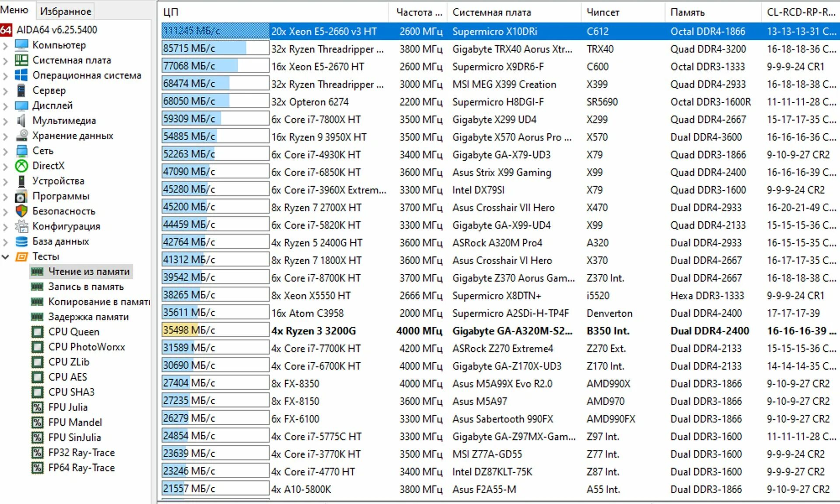Select the FPU Julia benchmark icon
Screen dimensions: 840x504
(x=38, y=407)
